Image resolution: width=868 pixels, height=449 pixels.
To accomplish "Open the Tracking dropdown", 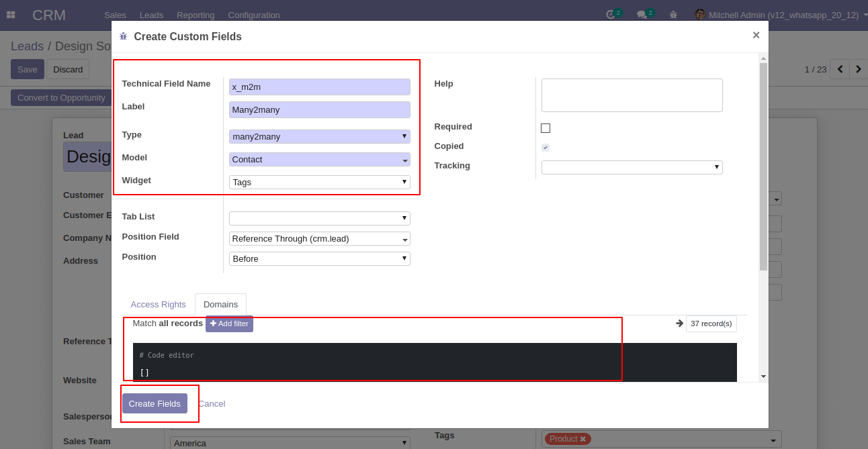I will click(x=632, y=167).
